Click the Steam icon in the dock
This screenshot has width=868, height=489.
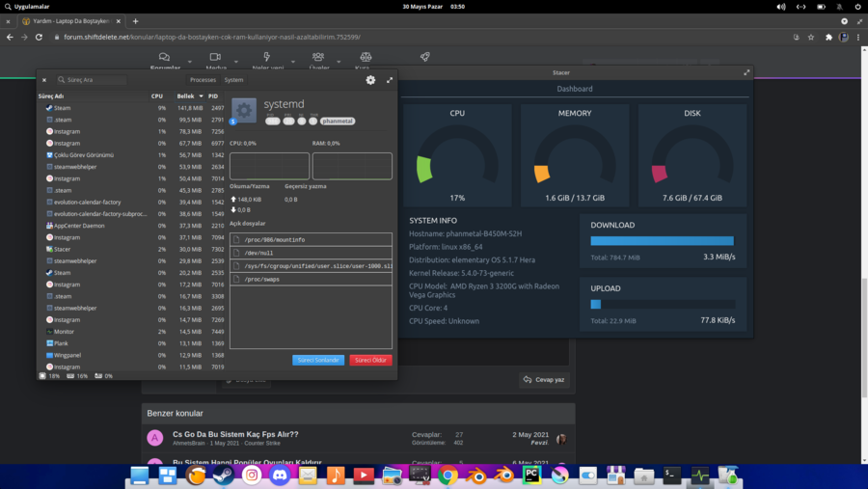pos(224,475)
